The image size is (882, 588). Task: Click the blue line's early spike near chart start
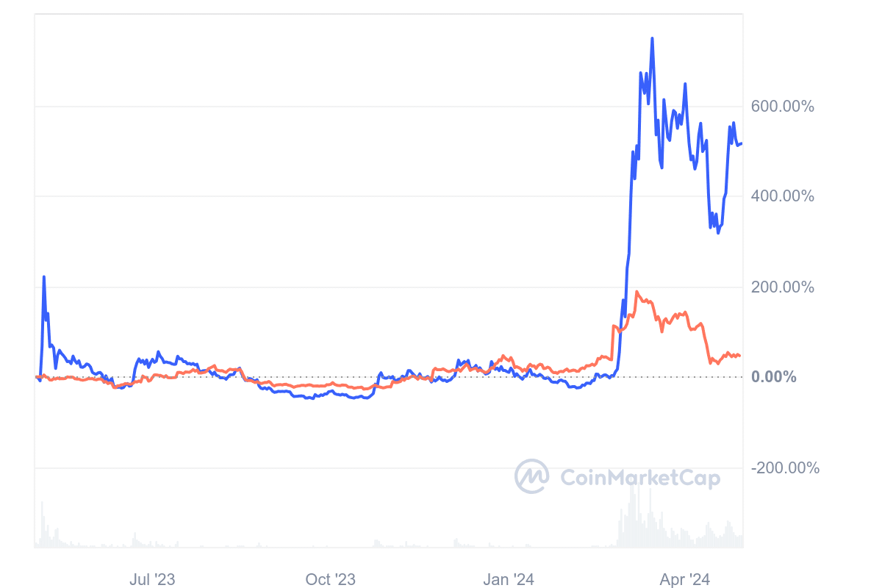tap(44, 277)
